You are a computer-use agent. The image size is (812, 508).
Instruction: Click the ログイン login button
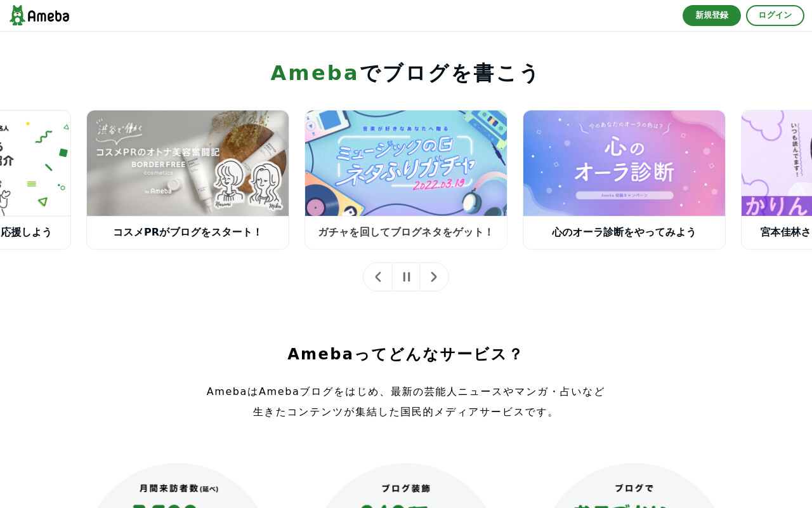click(x=775, y=15)
